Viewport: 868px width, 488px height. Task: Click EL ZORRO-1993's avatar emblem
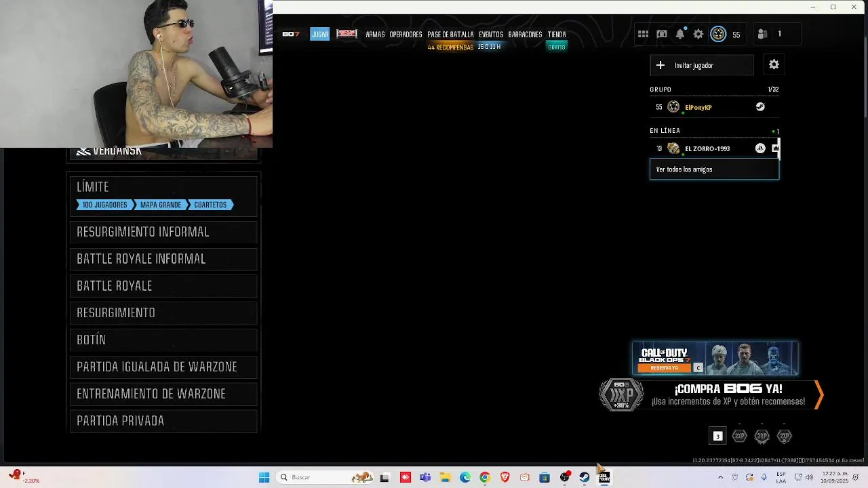[673, 148]
